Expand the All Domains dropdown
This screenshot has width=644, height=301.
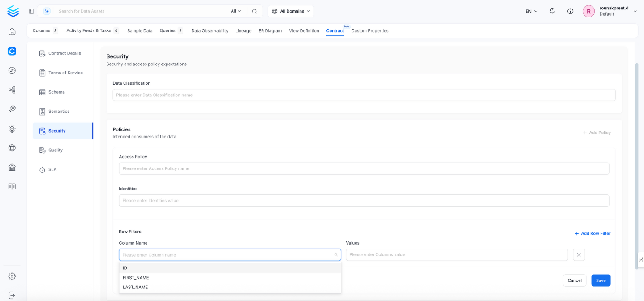pyautogui.click(x=291, y=11)
